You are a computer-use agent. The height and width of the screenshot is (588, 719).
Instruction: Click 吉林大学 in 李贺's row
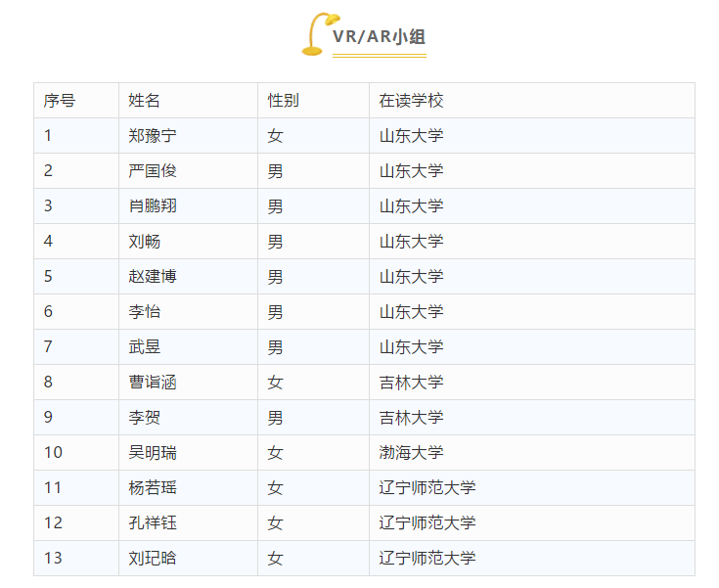pos(411,418)
